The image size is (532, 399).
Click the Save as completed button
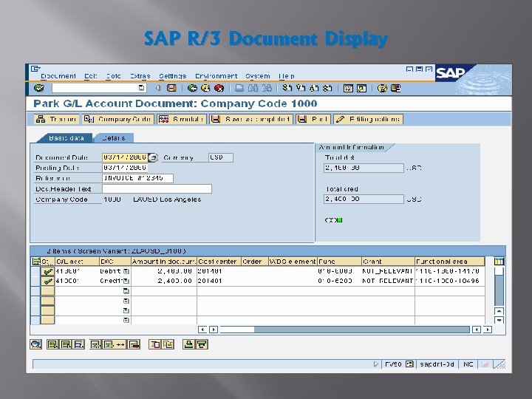(x=251, y=119)
